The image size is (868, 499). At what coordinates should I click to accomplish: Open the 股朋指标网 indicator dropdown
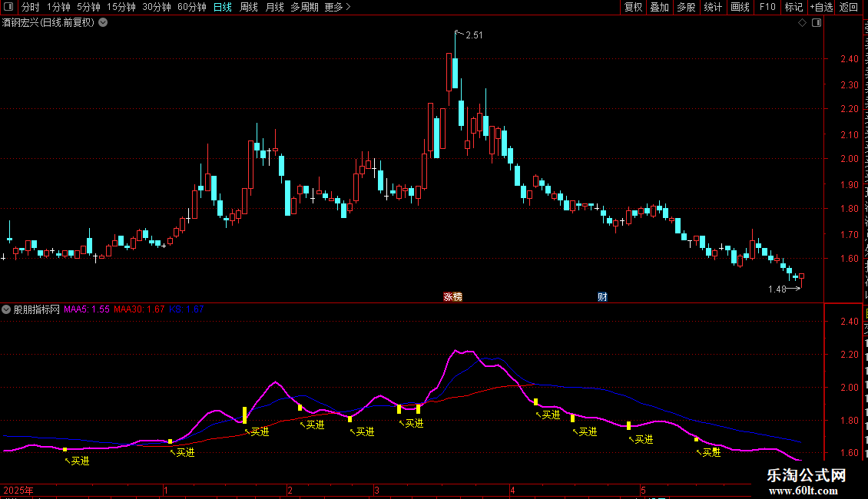[x=6, y=310]
